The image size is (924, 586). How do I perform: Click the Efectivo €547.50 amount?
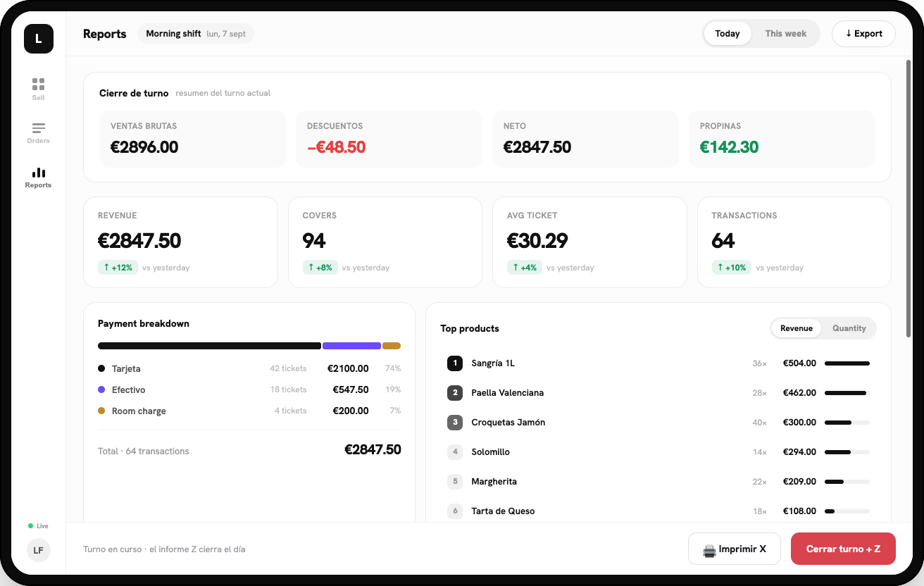[x=351, y=389]
